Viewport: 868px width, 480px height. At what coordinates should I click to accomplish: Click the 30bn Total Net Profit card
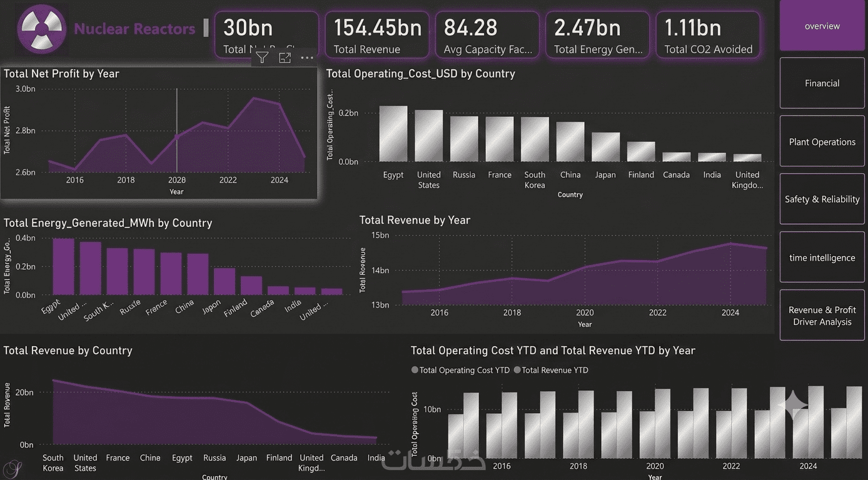tap(267, 35)
